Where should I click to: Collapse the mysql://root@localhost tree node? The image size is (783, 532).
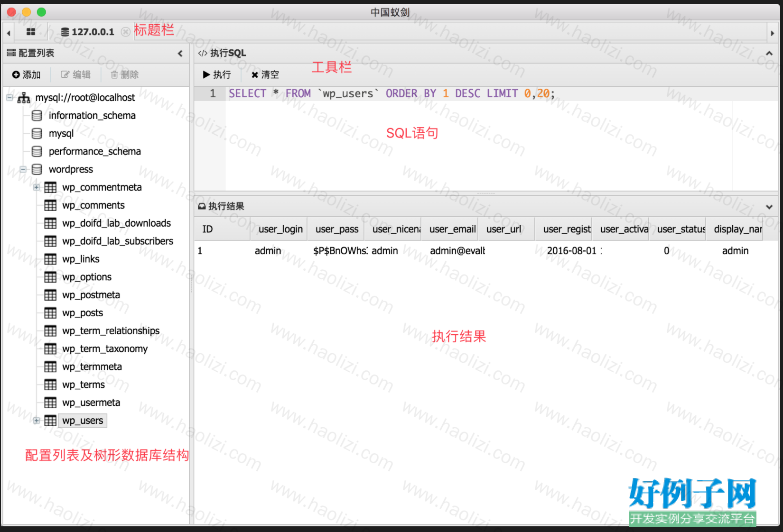click(9, 98)
